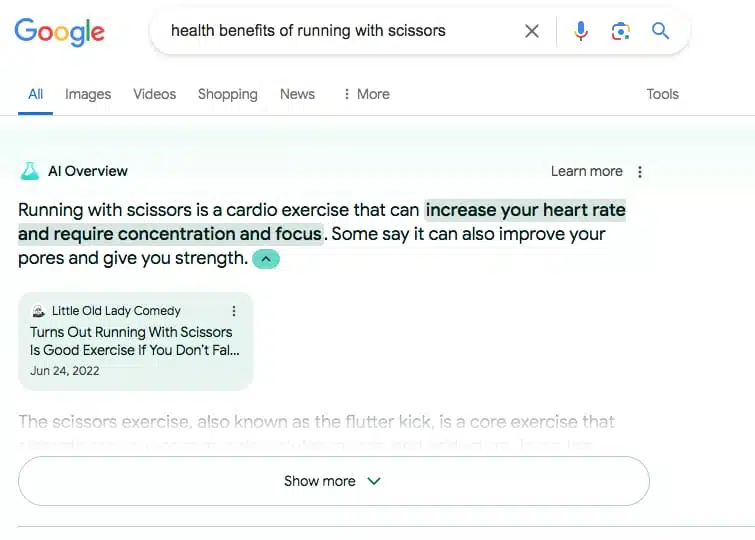Select the All results tab
Image resolution: width=755 pixels, height=540 pixels.
coord(35,94)
